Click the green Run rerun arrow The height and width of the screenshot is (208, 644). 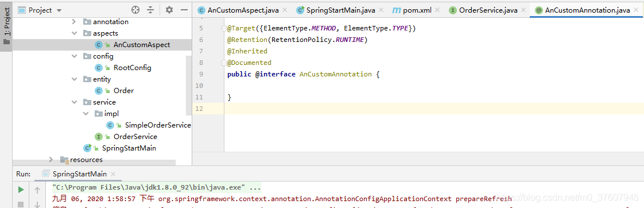tap(21, 190)
